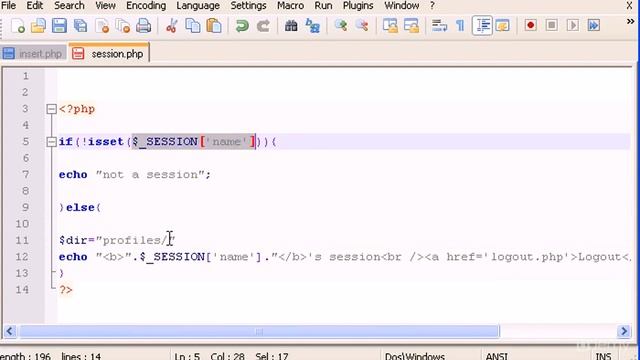The height and width of the screenshot is (360, 640).
Task: Start macro recording with red dot
Action: [x=531, y=25]
